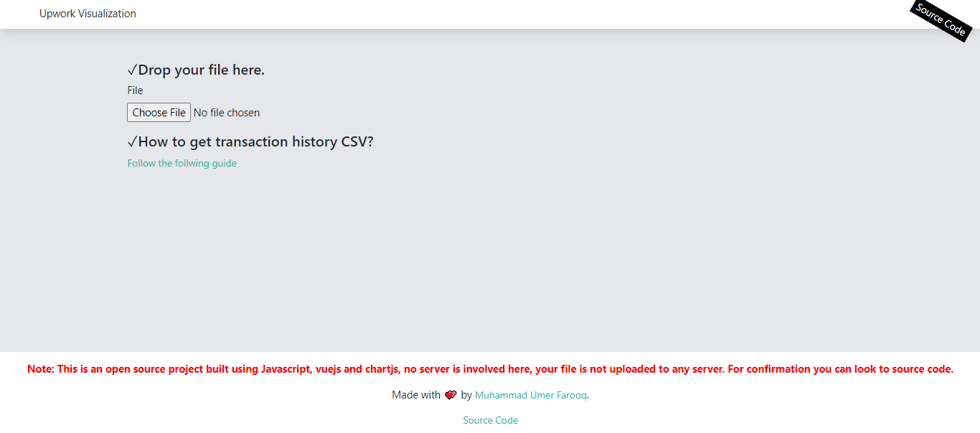Click the No file chosen text
Viewport: 980px width, 433px height.
click(x=227, y=112)
